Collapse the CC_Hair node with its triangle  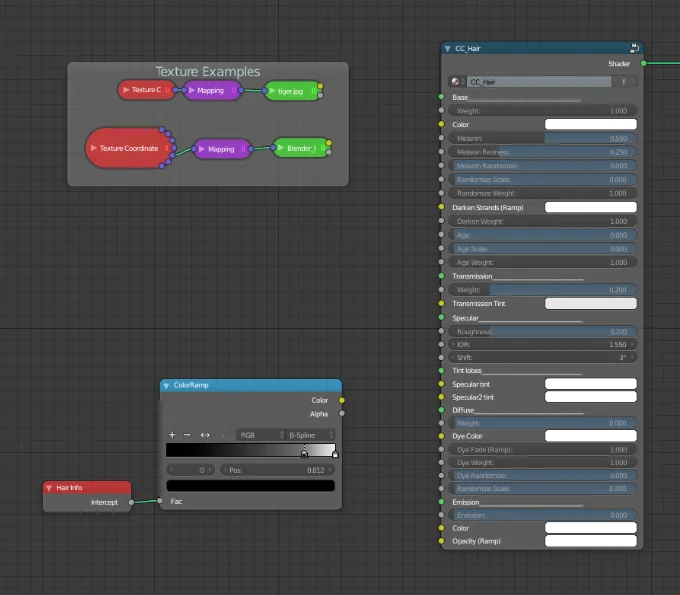(448, 49)
